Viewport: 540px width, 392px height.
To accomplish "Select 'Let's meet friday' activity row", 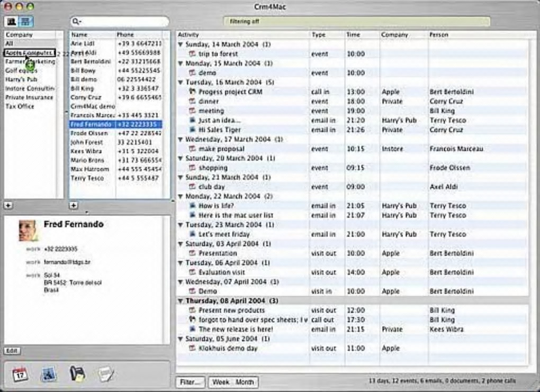I will coord(352,234).
